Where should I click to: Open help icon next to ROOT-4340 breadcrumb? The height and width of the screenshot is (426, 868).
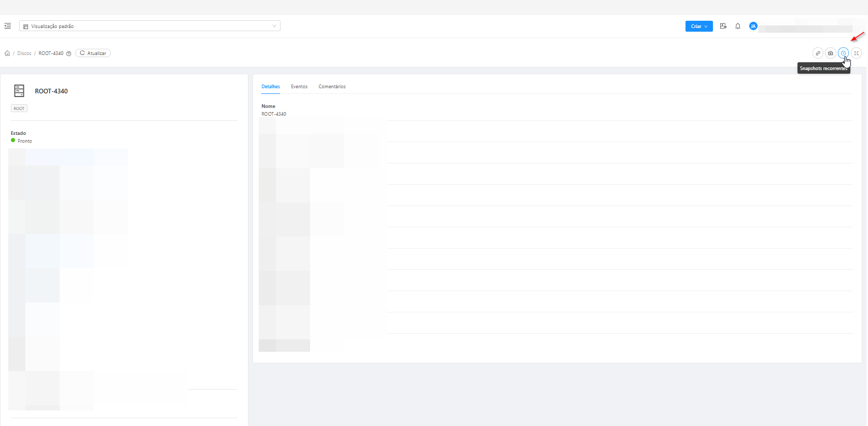pyautogui.click(x=68, y=53)
